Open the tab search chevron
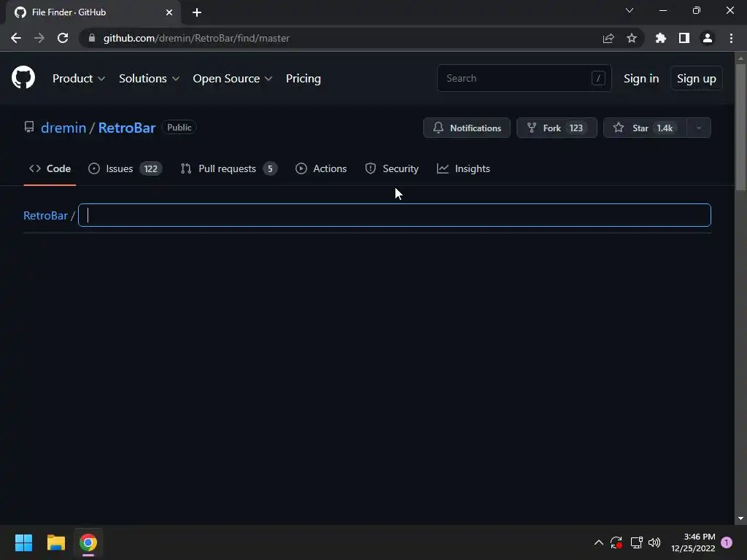The height and width of the screenshot is (560, 747). click(630, 10)
